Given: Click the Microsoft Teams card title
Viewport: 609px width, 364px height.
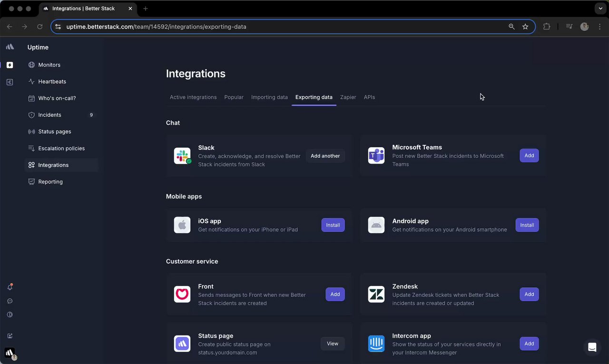Looking at the screenshot, I should point(417,147).
